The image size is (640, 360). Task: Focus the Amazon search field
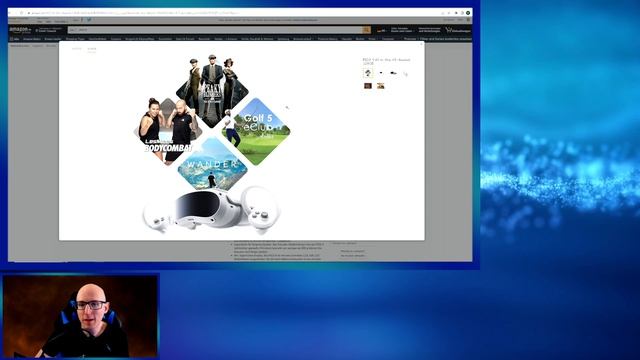coord(215,30)
